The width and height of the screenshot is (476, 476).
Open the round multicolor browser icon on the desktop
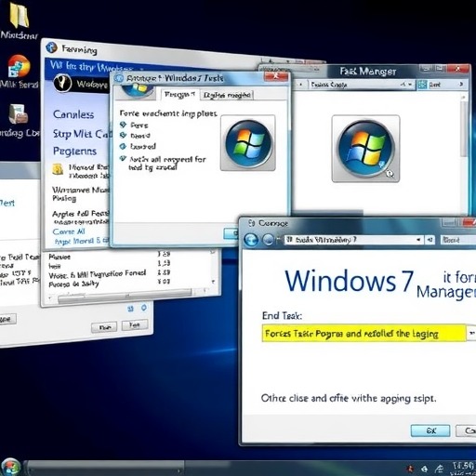pos(19,66)
